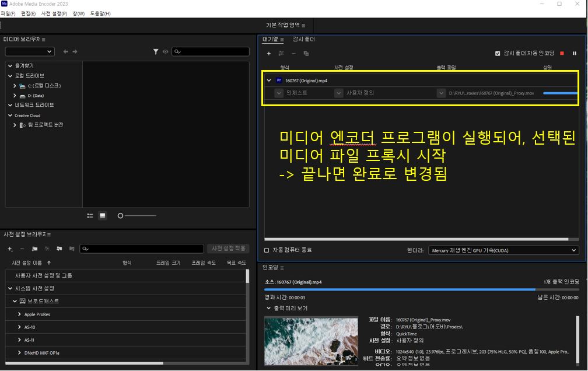This screenshot has width=588, height=371.
Task: Open the 창(W) menu
Action: pos(78,13)
